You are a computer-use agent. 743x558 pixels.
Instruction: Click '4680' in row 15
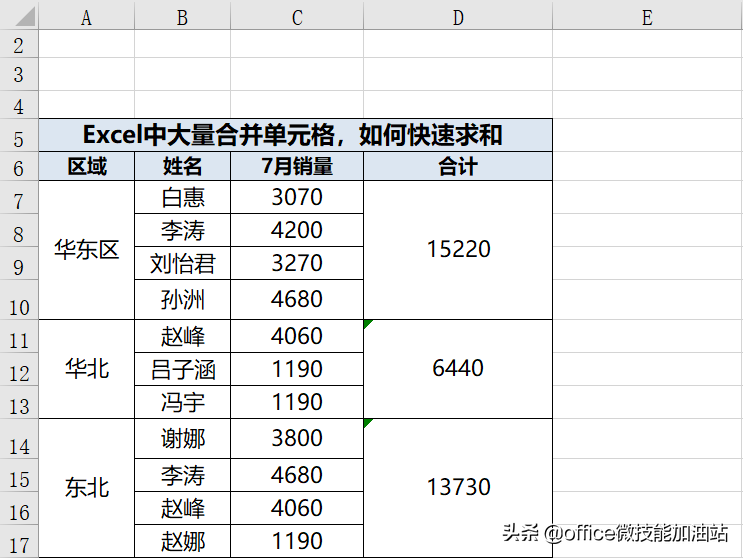click(297, 475)
